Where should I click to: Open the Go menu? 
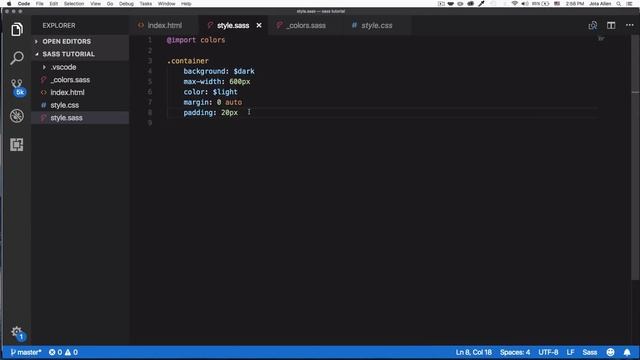click(110, 4)
